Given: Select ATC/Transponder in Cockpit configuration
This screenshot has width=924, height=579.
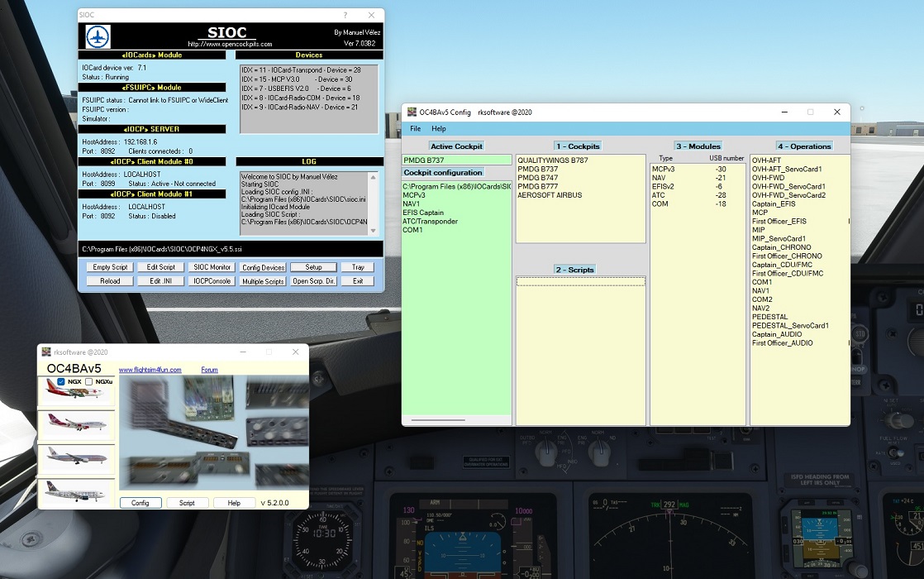Looking at the screenshot, I should (430, 222).
